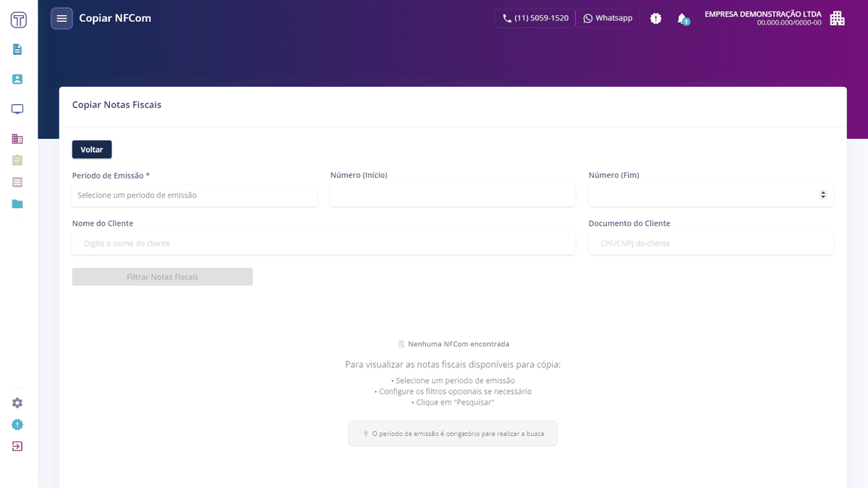This screenshot has height=488, width=868.
Task: Click company CNPJ 00.000.000/0000-00 text
Action: (789, 23)
